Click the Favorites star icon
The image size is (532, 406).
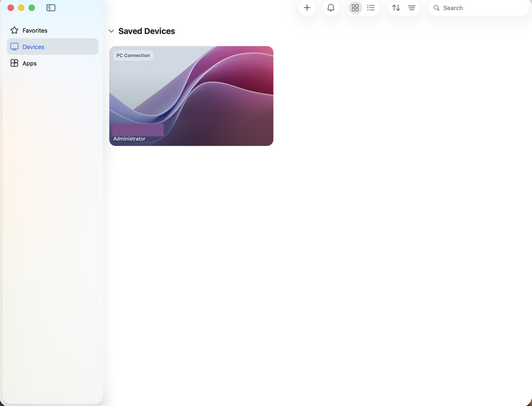point(14,30)
